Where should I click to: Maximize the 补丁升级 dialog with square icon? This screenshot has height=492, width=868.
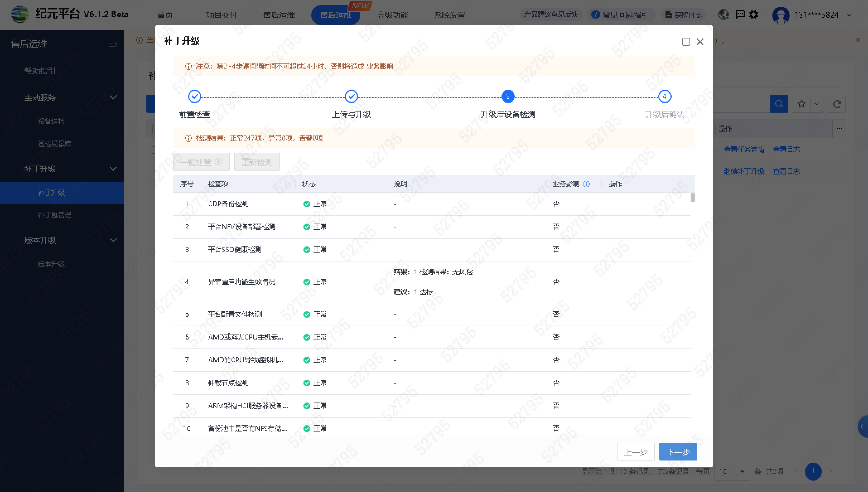pyautogui.click(x=686, y=42)
